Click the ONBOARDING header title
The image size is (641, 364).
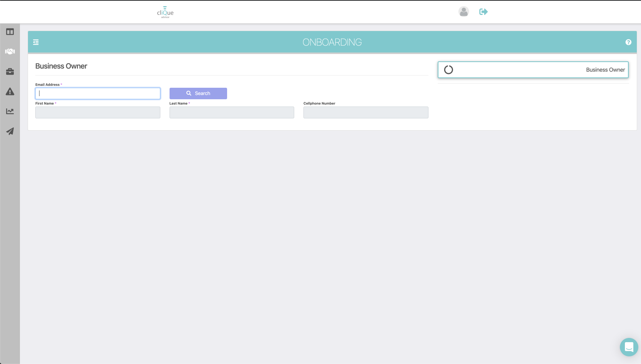[332, 42]
